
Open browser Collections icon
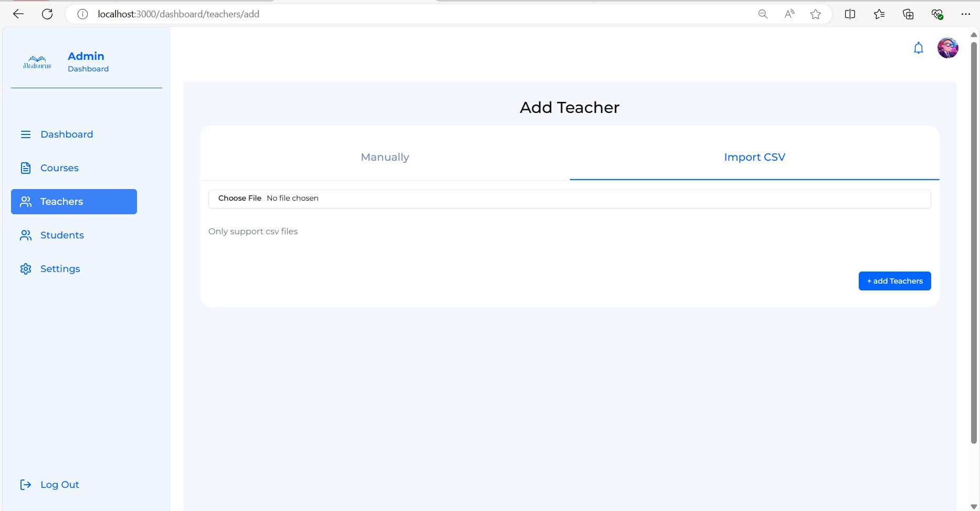pos(908,14)
